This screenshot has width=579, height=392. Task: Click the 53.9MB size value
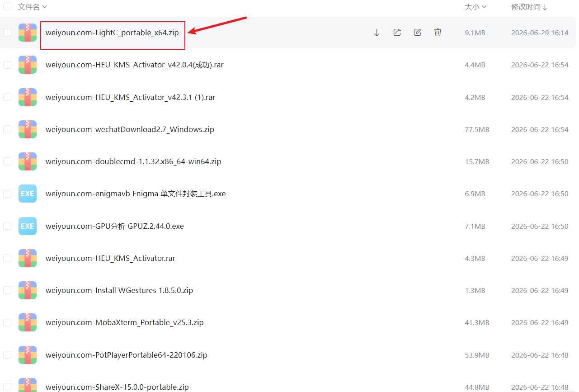[477, 355]
